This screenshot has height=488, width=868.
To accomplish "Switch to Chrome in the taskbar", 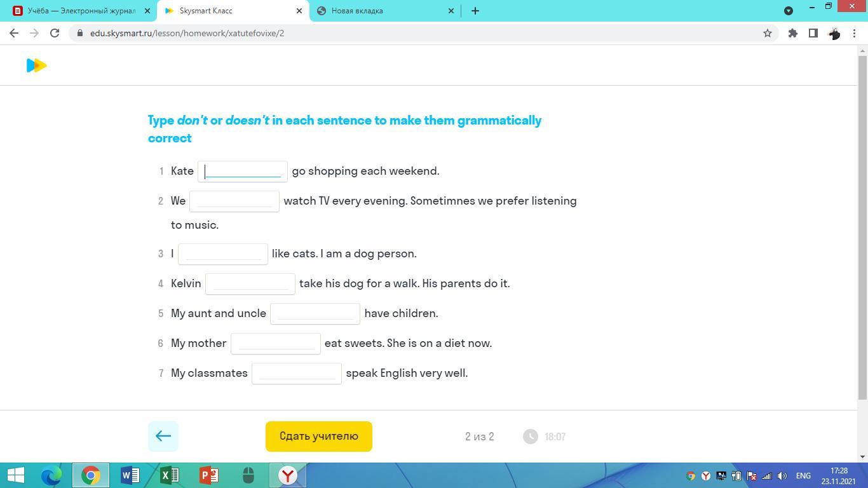I will pyautogui.click(x=91, y=475).
